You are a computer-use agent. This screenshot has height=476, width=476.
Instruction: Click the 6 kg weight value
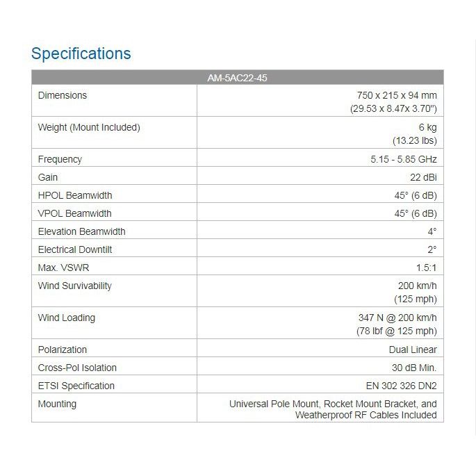click(427, 127)
